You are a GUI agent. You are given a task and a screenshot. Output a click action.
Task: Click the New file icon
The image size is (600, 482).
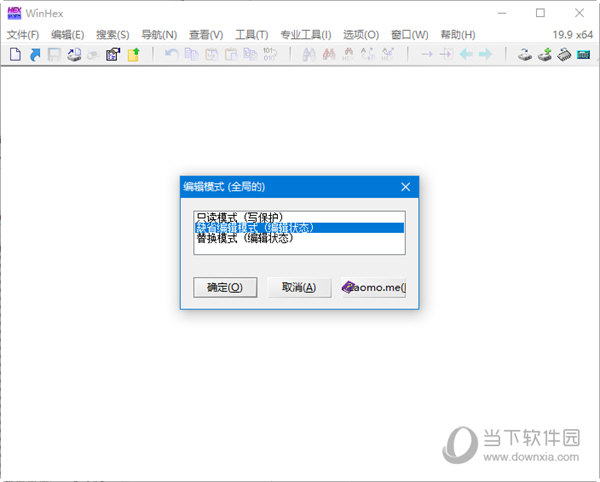pos(15,54)
